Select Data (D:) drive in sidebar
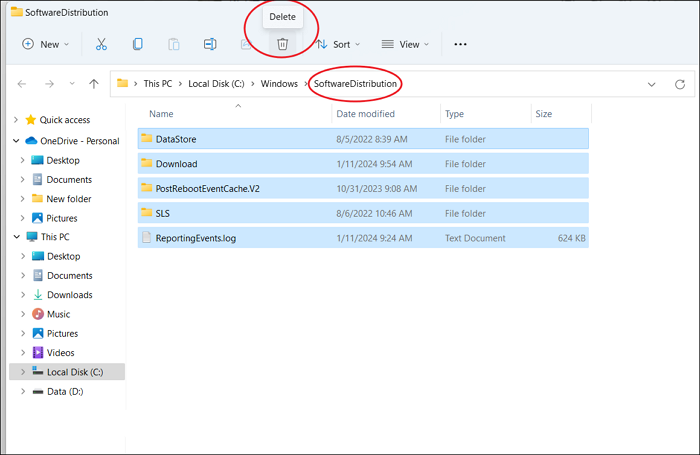The height and width of the screenshot is (455, 700). [x=67, y=391]
